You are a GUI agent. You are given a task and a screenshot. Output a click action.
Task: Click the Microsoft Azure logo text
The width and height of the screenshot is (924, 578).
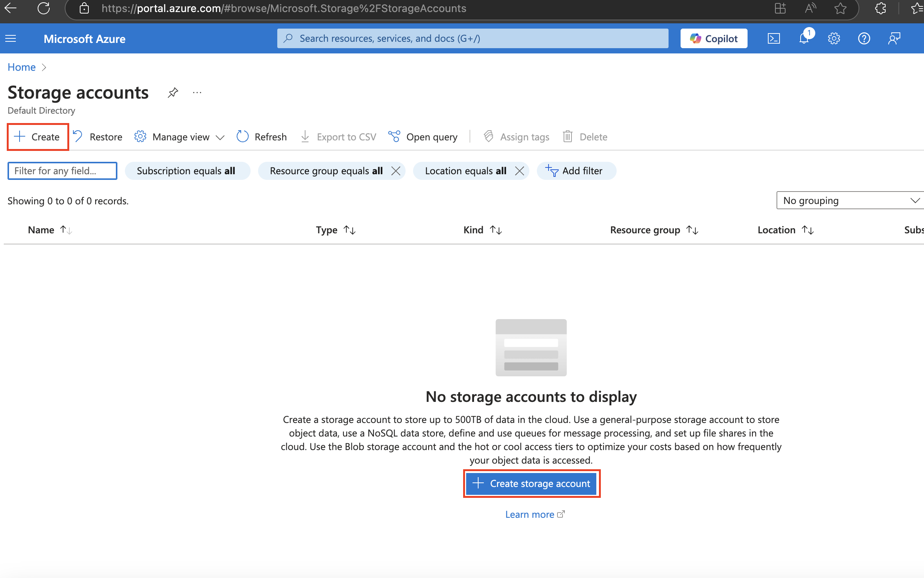pos(84,39)
